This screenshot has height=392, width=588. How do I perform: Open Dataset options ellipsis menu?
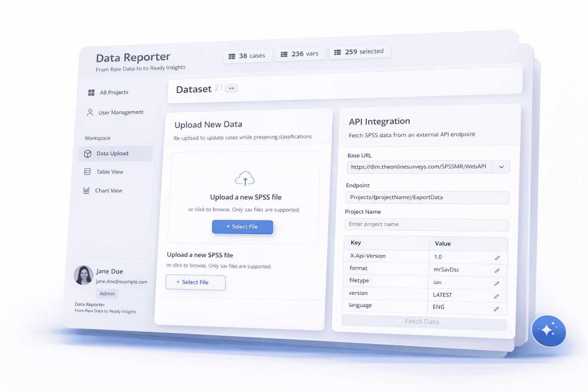(231, 88)
